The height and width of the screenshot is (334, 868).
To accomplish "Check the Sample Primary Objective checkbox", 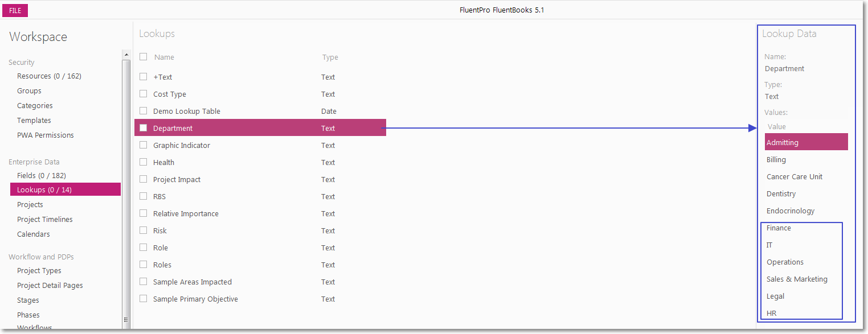I will (144, 299).
